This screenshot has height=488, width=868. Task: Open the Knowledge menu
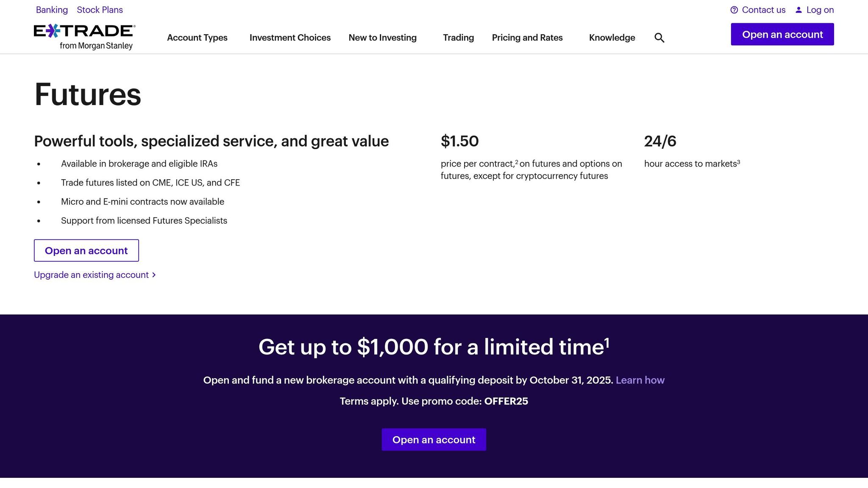(x=612, y=38)
